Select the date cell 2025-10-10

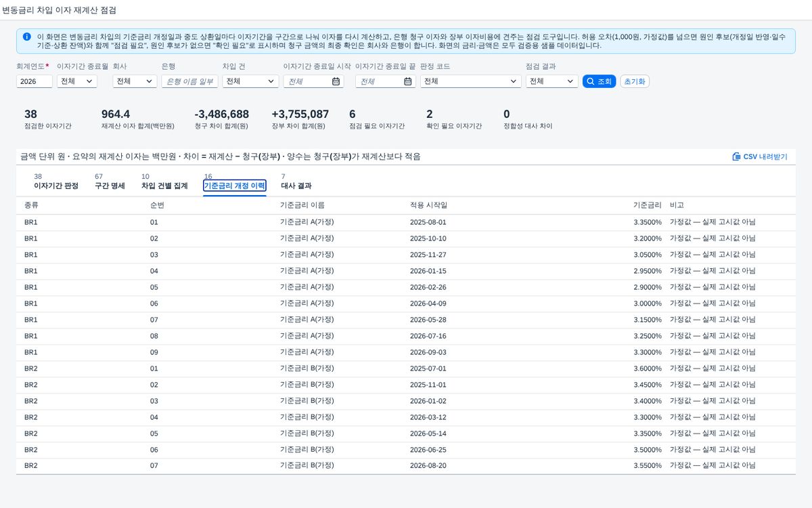[x=428, y=238]
